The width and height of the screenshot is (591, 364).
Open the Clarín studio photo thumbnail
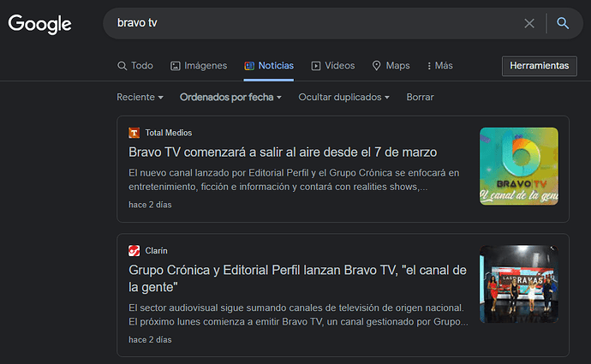tap(519, 284)
